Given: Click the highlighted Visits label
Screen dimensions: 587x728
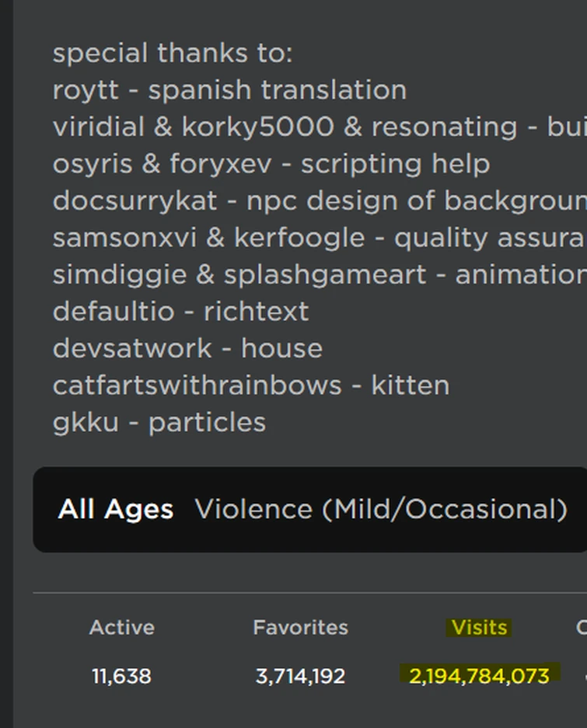Looking at the screenshot, I should click(479, 628).
